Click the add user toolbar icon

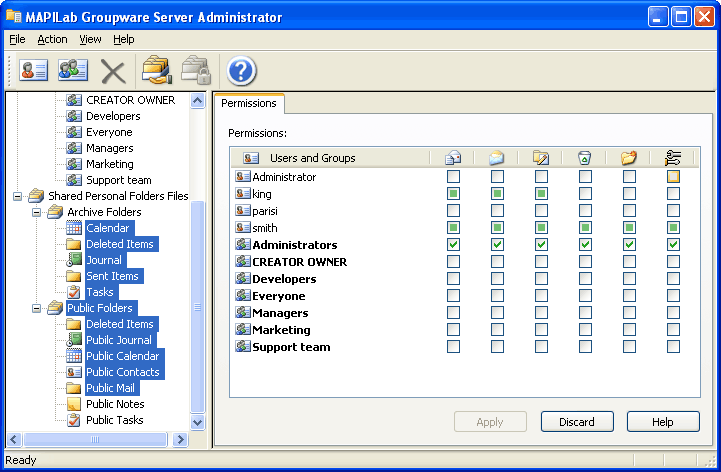click(34, 70)
